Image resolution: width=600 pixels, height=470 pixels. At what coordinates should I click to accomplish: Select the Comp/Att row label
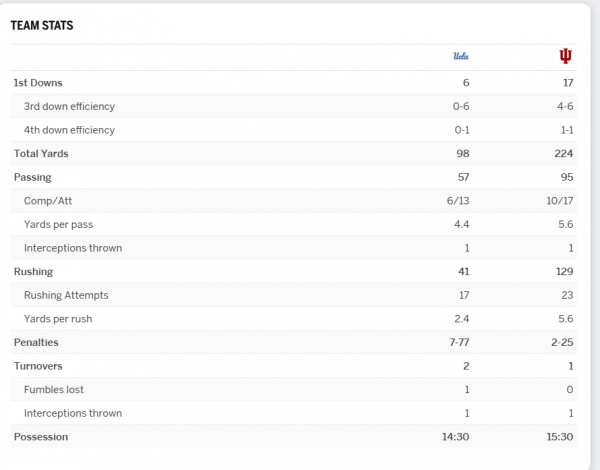[49, 201]
